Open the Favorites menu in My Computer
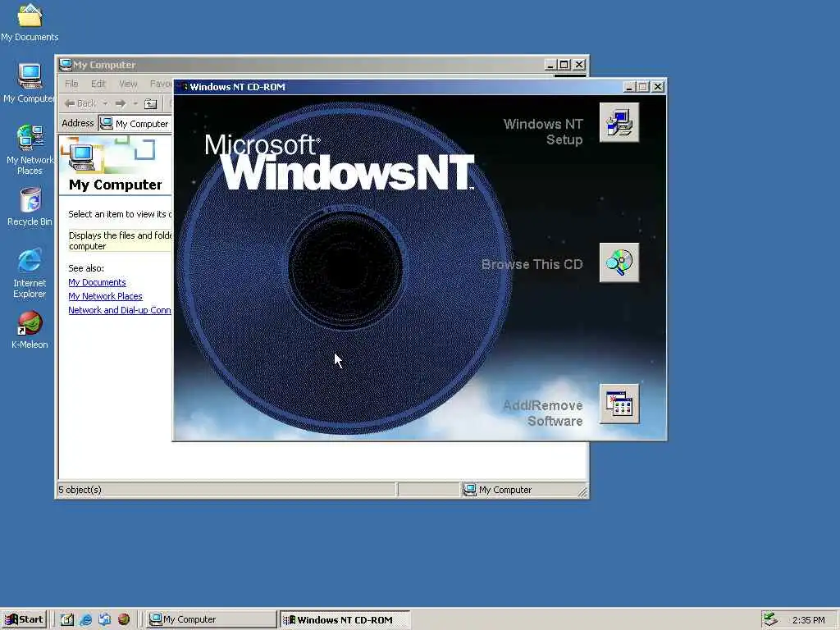840x630 pixels. click(160, 84)
